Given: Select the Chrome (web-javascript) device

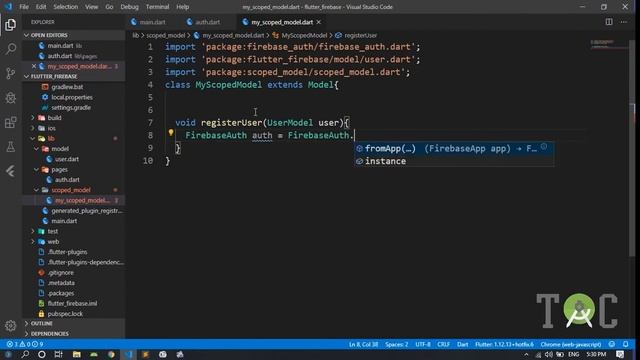Looking at the screenshot, I should [x=571, y=344].
